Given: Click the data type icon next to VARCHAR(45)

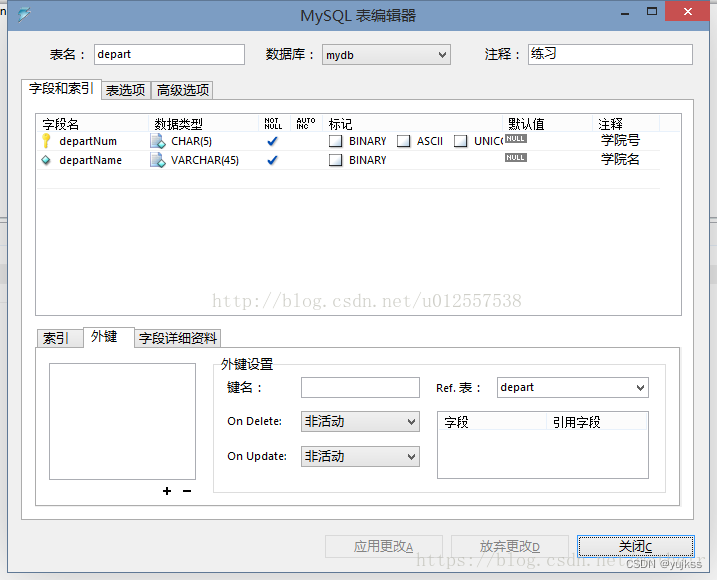Looking at the screenshot, I should [x=158, y=160].
